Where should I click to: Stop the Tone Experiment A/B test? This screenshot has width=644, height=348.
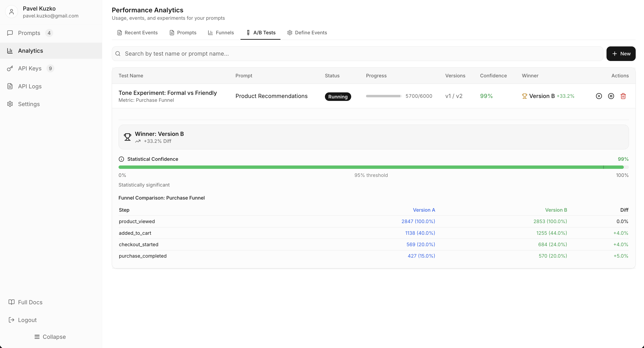click(x=611, y=96)
